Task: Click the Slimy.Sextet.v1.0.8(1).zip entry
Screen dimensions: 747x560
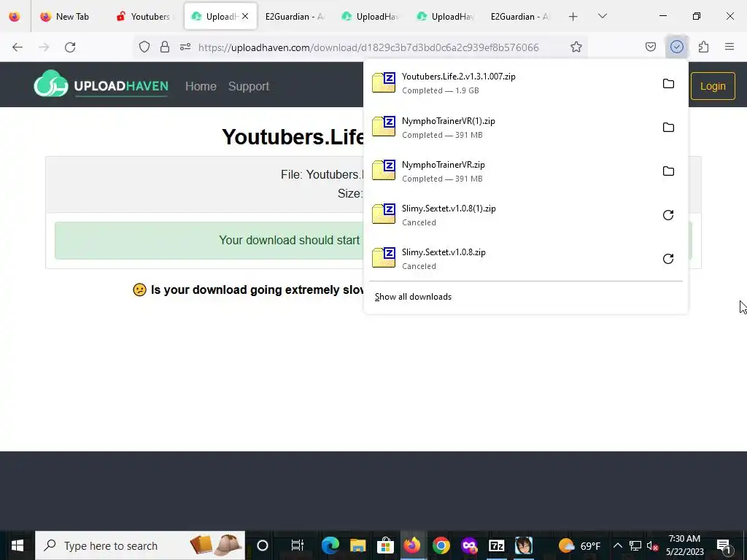Action: pyautogui.click(x=512, y=215)
